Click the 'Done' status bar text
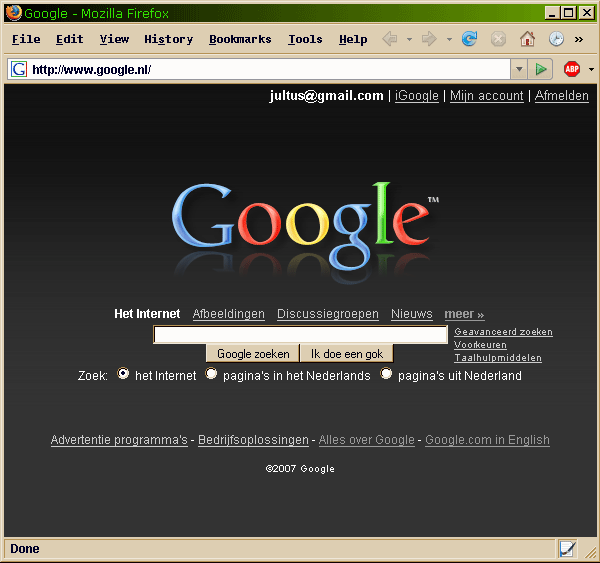This screenshot has height=563, width=600. 24,549
